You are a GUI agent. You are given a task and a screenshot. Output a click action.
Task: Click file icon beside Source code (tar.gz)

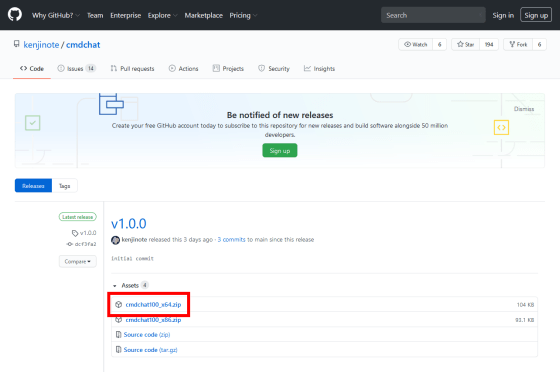click(x=118, y=350)
